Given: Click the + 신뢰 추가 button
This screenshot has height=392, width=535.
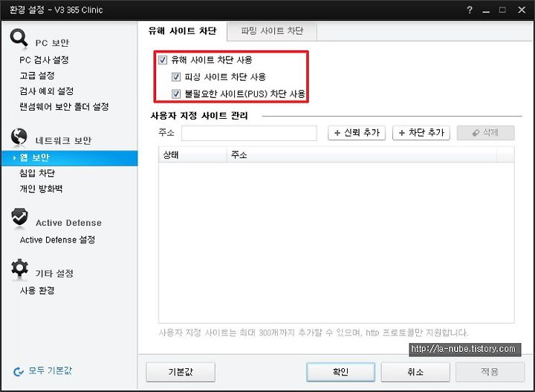Looking at the screenshot, I should [357, 133].
